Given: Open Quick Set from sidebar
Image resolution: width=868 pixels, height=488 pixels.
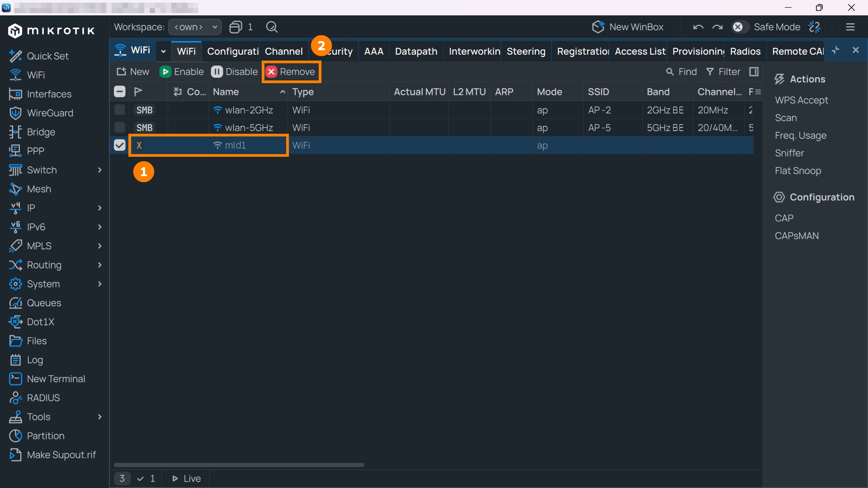Looking at the screenshot, I should (x=47, y=56).
